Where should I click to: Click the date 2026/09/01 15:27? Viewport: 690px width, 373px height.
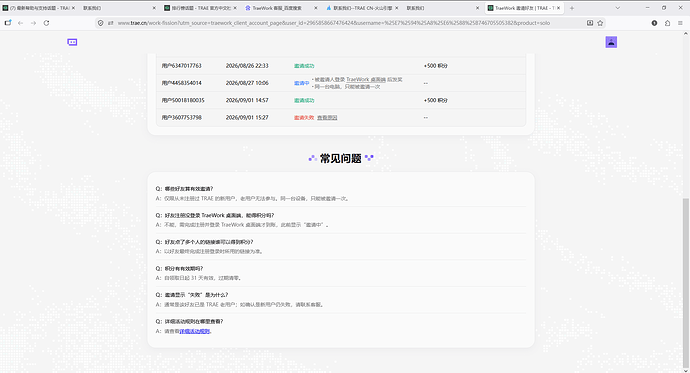click(247, 117)
